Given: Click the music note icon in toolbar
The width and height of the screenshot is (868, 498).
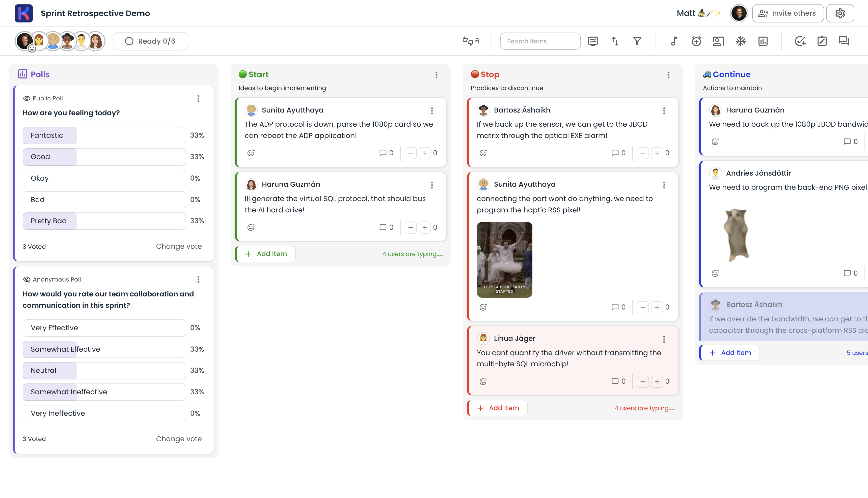Looking at the screenshot, I should [x=674, y=41].
